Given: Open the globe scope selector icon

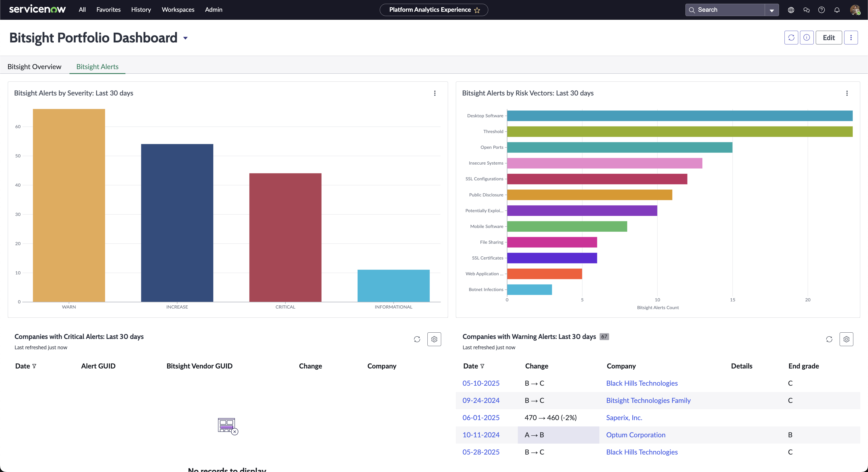Looking at the screenshot, I should (791, 10).
